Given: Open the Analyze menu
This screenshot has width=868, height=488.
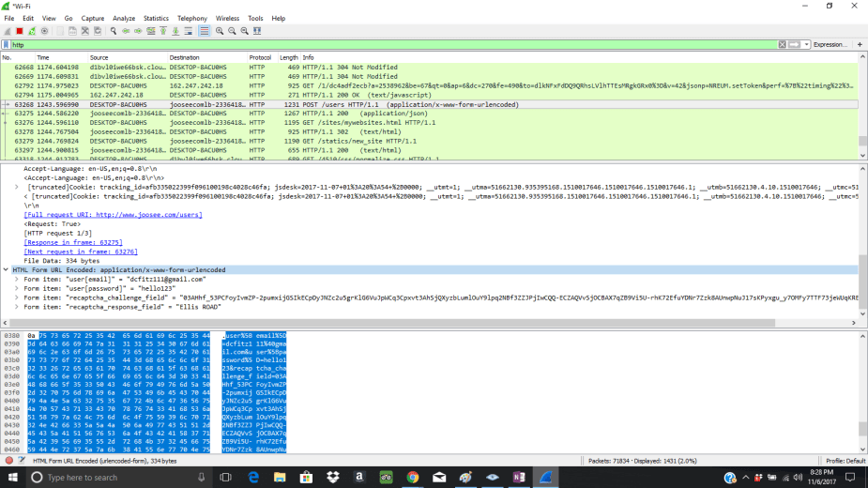Looking at the screenshot, I should pyautogui.click(x=124, y=18).
